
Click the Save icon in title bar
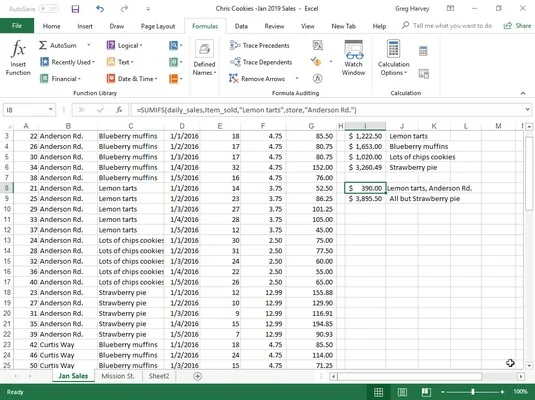pyautogui.click(x=75, y=9)
